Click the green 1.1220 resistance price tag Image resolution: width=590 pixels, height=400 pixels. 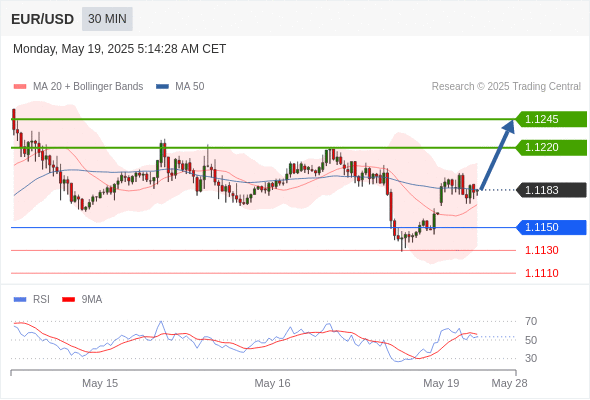(551, 147)
